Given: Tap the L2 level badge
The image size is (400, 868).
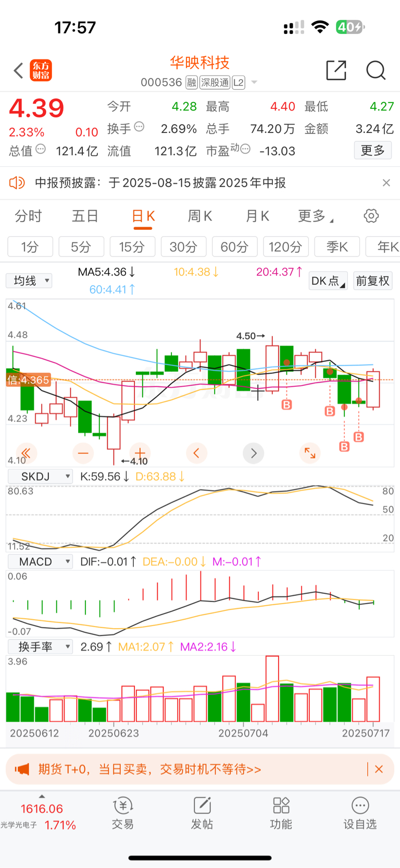Looking at the screenshot, I should pos(239,82).
